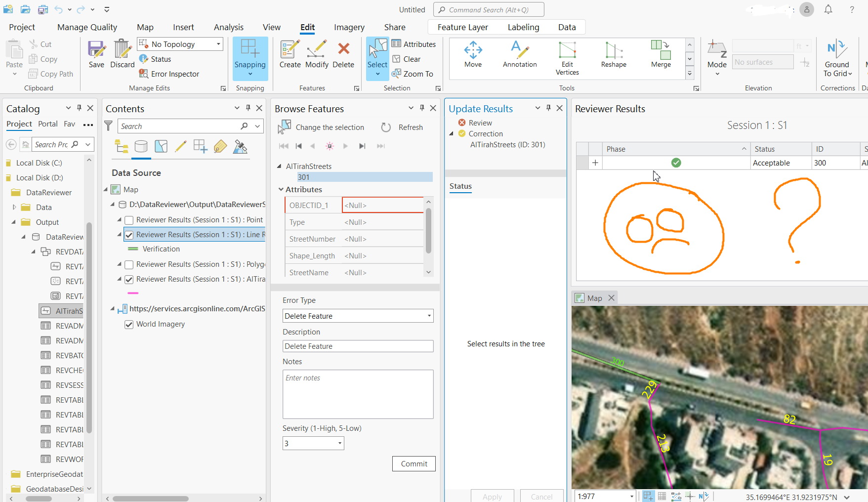This screenshot has height=502, width=868.
Task: Switch to the Imagery ribbon tab
Action: pos(349,27)
